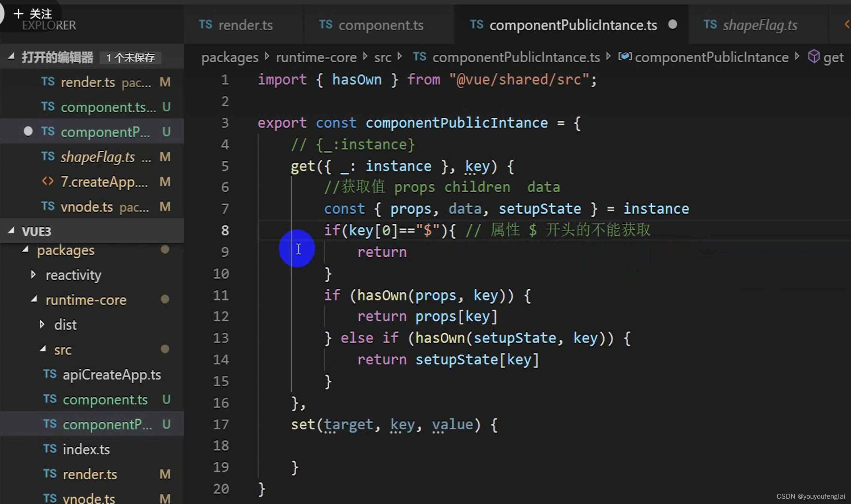Open vnode.ts in open editors list
Screen dimensions: 851x504
point(92,206)
